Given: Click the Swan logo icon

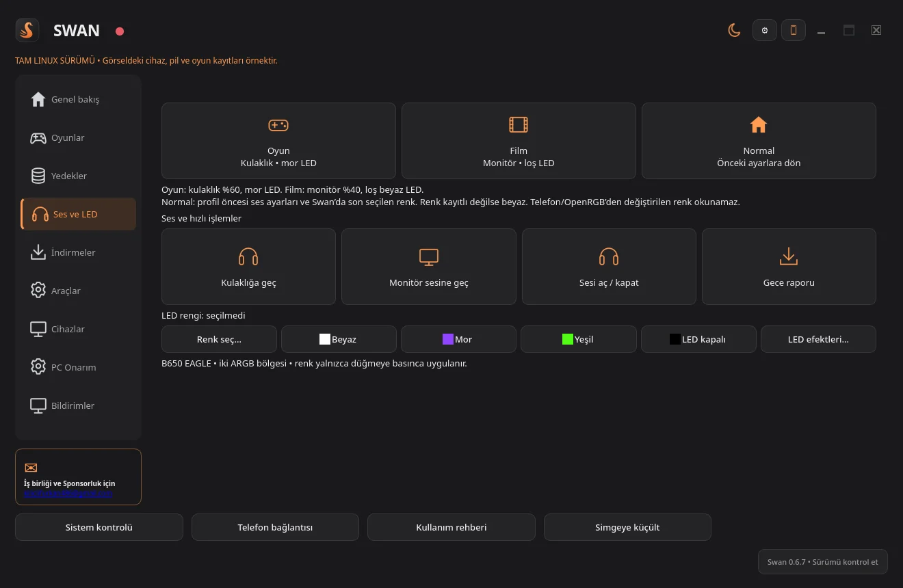Looking at the screenshot, I should [27, 30].
